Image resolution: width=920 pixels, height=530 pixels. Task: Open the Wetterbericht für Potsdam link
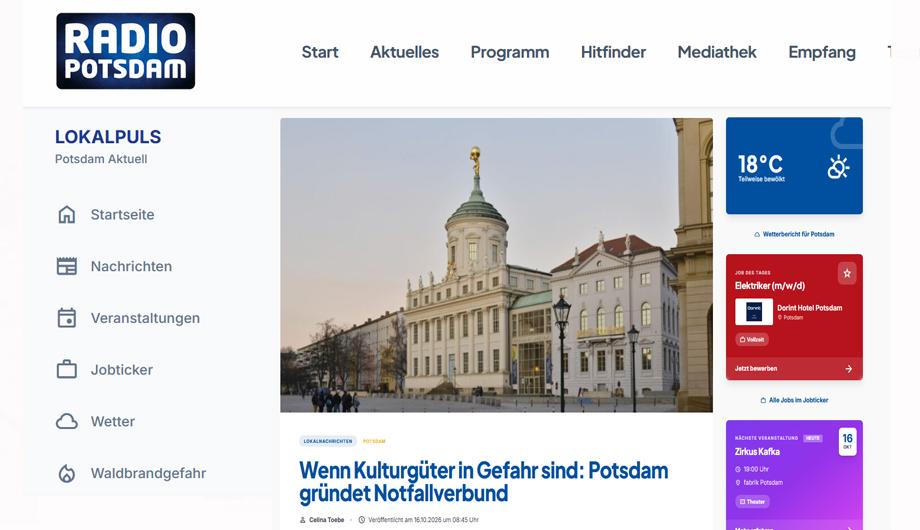(794, 234)
